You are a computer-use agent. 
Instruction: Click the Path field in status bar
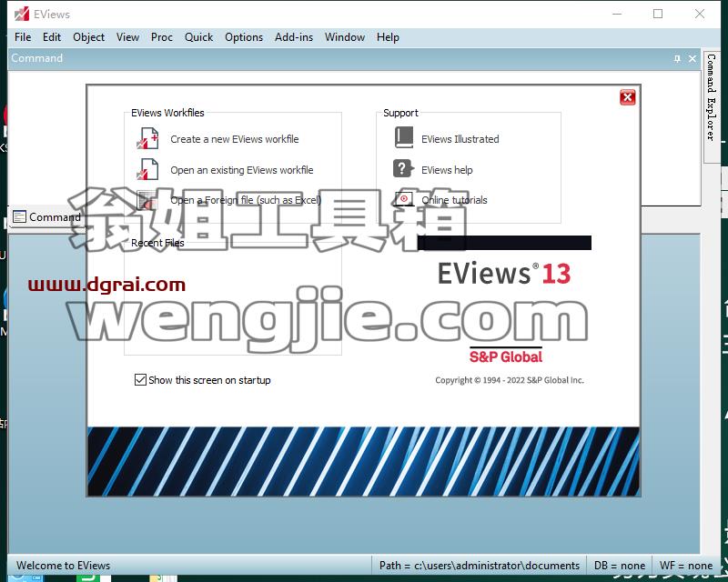(480, 566)
